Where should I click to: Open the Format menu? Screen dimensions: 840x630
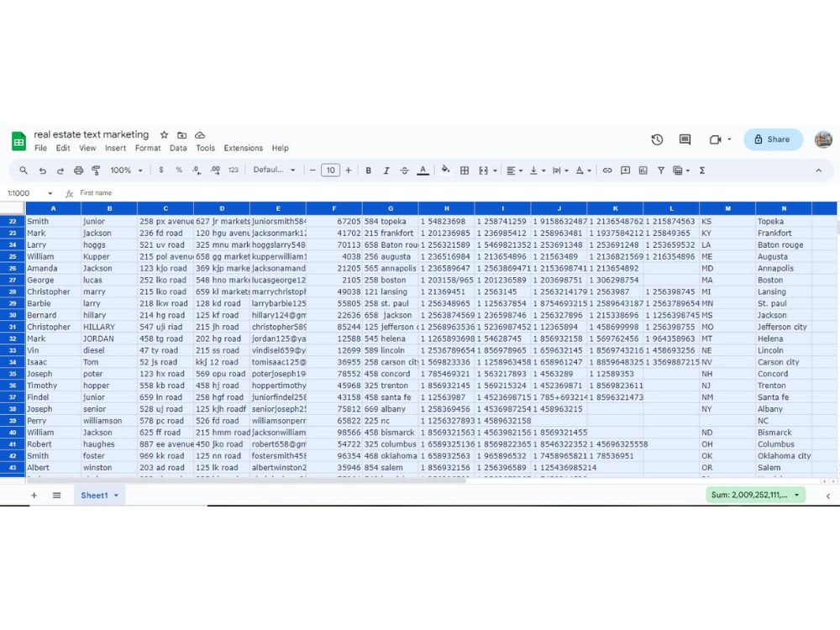148,148
